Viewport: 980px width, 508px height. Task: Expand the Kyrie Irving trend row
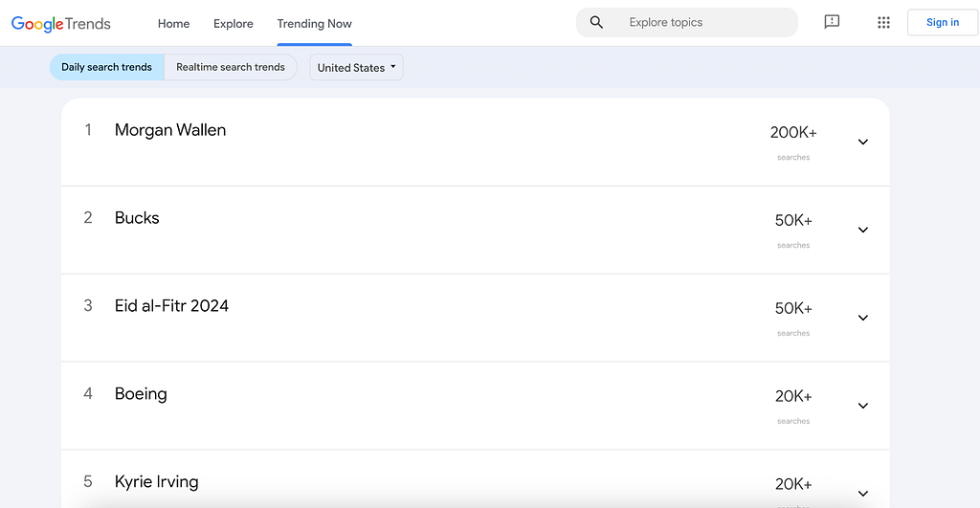click(x=863, y=494)
